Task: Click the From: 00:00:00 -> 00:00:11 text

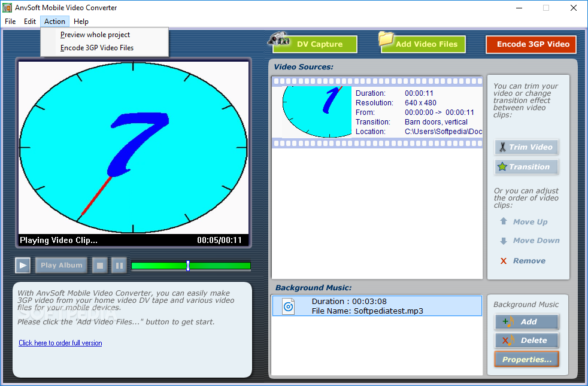Action: pos(415,113)
